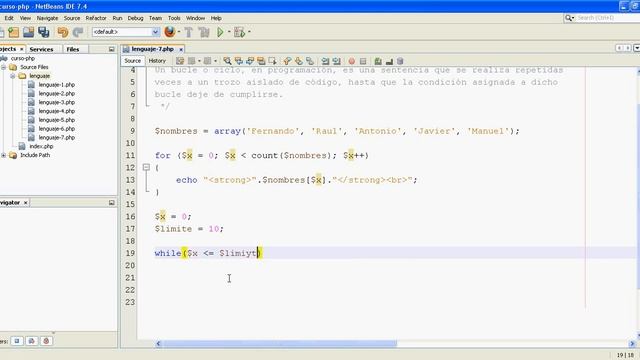Click Next Bookmark icon
Viewport: 640px width, 360px height.
[299, 61]
